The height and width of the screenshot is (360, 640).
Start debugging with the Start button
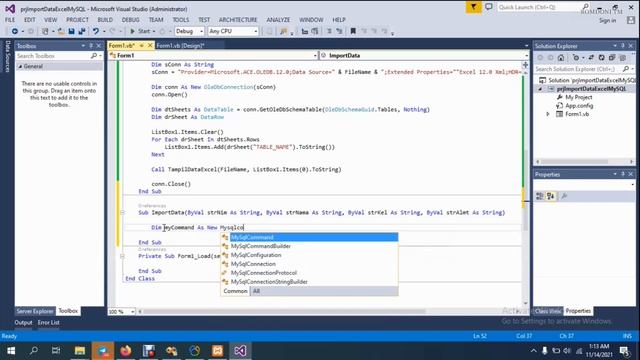(140, 31)
